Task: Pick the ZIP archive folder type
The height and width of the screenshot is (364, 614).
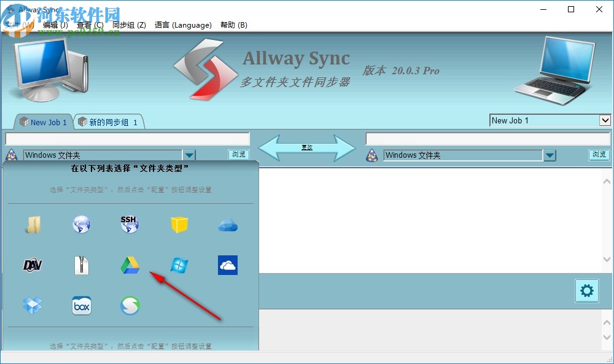Action: pyautogui.click(x=82, y=265)
